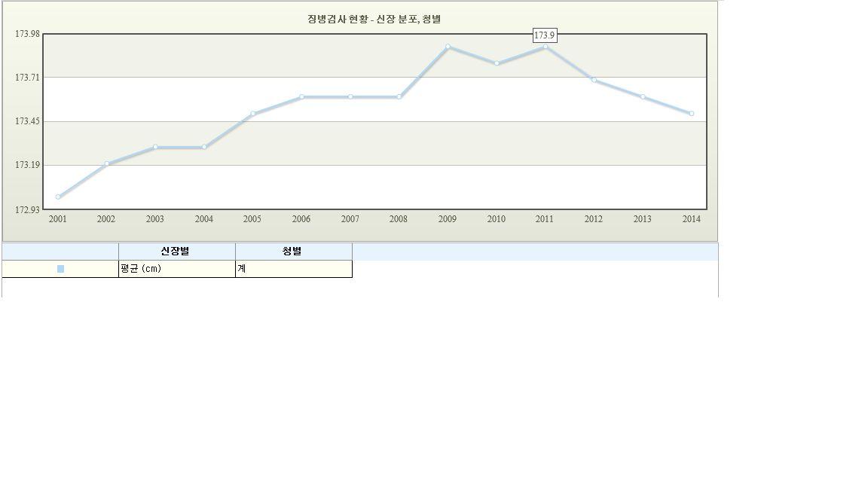Screen dimensions: 868x488
Task: Click the 2001 data point on the line
Action: (58, 197)
